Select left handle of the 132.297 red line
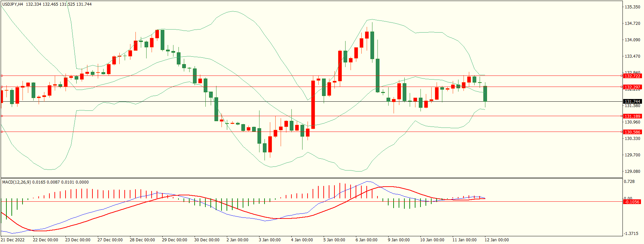 (2, 87)
